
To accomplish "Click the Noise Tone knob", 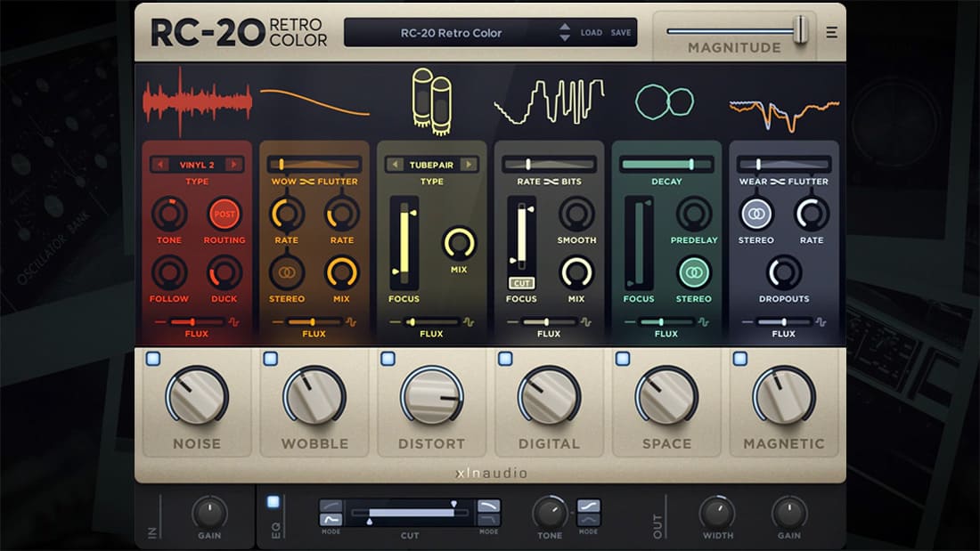I will 169,214.
